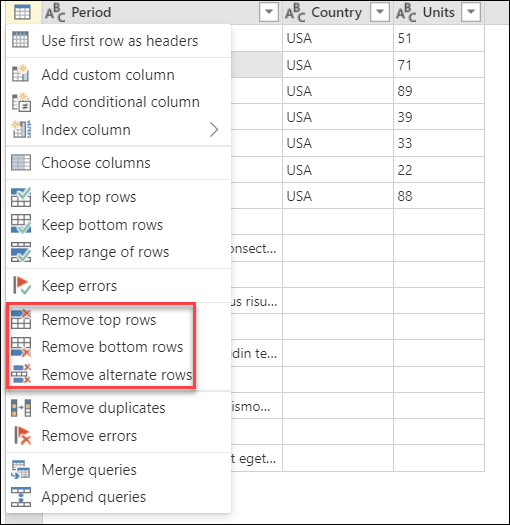The image size is (510, 525).
Task: Click the Units column header name
Action: point(439,12)
